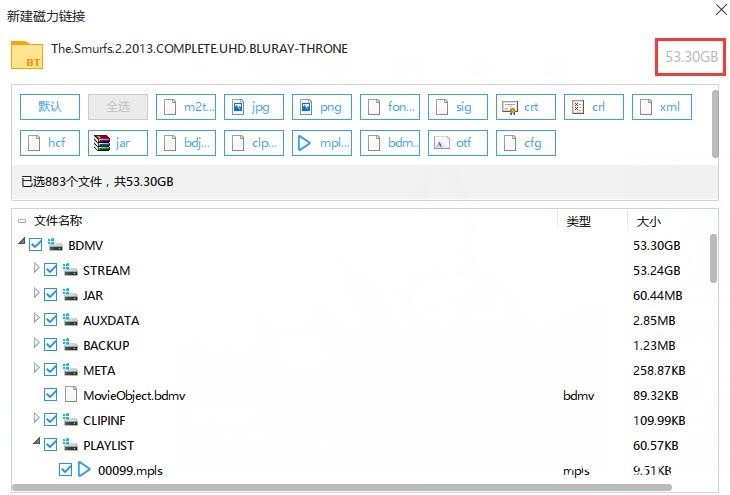Click the MovieObject.bdmv file icon

(70, 394)
